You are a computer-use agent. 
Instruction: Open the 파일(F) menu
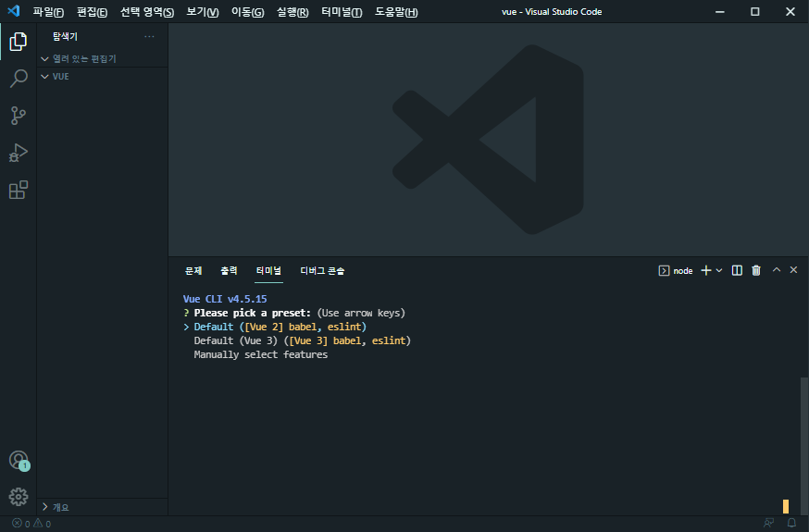(x=48, y=11)
